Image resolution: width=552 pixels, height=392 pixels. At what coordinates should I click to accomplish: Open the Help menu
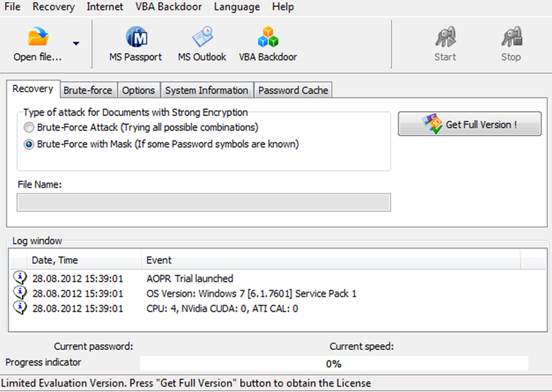(283, 7)
